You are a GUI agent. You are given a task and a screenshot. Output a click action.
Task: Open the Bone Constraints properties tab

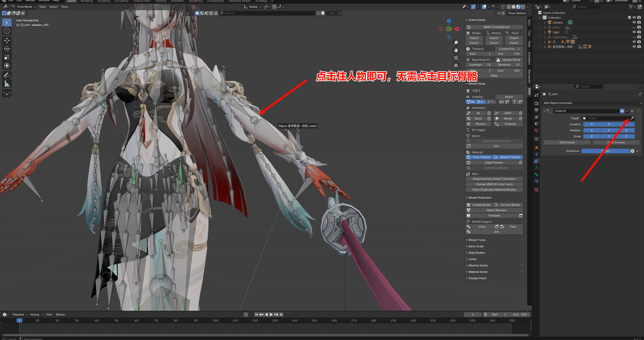536,181
